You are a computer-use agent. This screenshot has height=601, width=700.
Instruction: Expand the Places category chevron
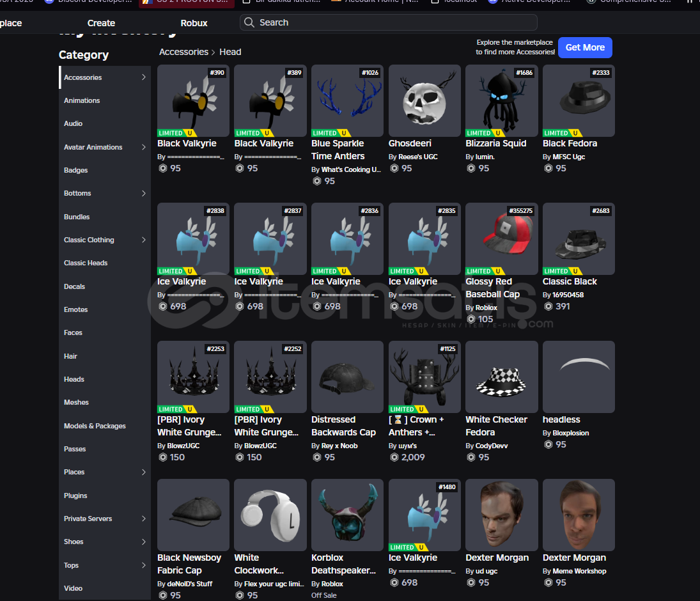point(143,472)
